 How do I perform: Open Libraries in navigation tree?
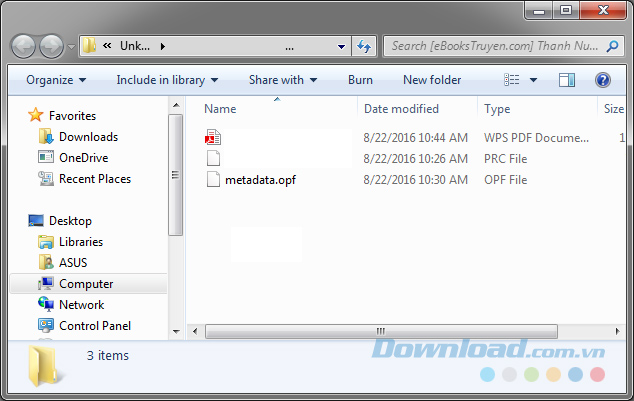click(x=81, y=242)
